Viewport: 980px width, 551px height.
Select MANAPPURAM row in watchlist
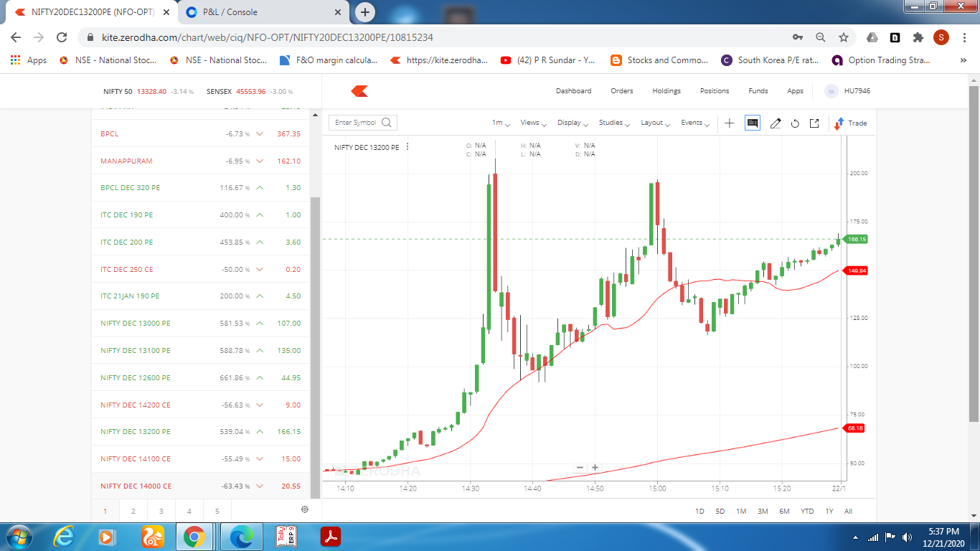(200, 161)
